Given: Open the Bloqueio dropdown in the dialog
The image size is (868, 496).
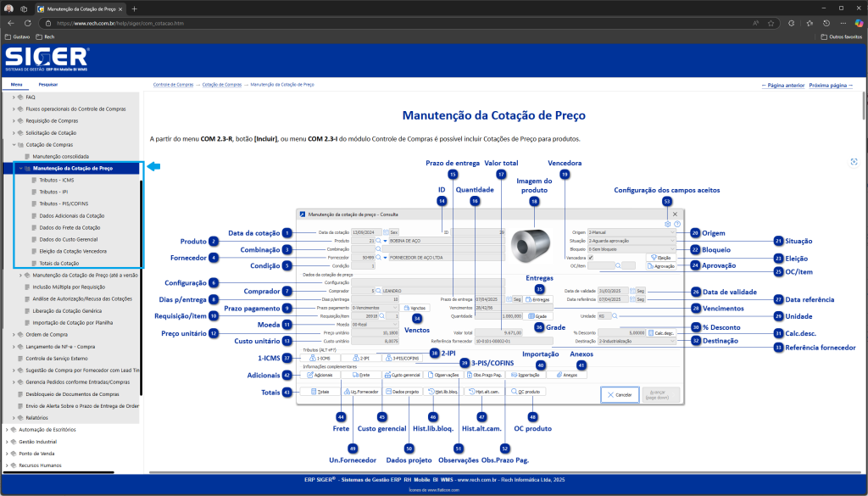Looking at the screenshot, I should pos(632,249).
